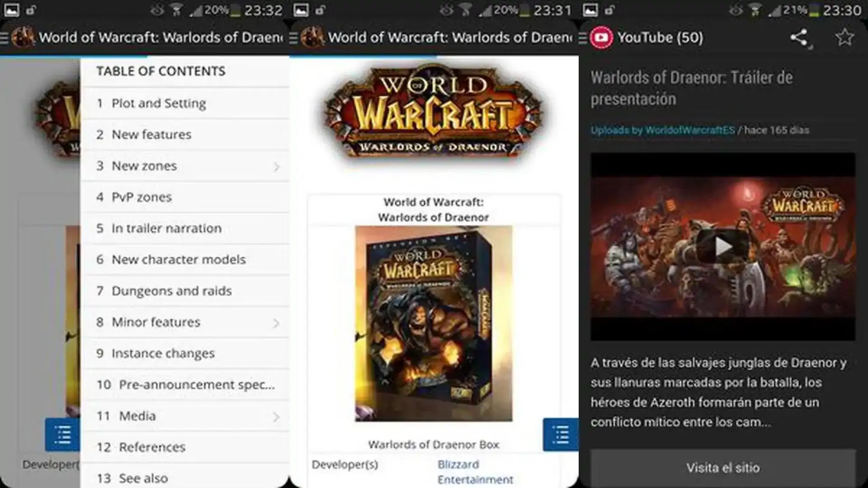Tap lock icon in middle status bar
This screenshot has width=868, height=488.
coord(320,10)
